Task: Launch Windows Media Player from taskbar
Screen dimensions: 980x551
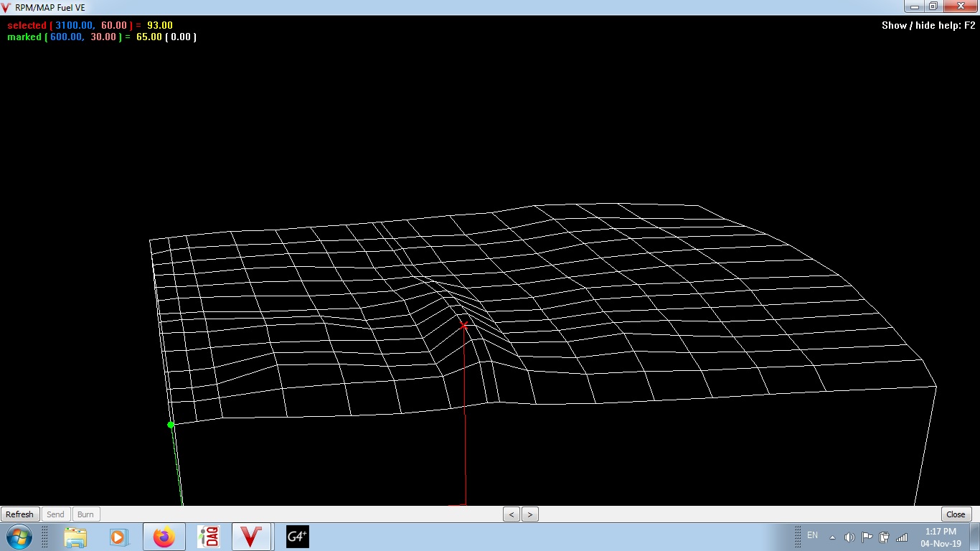Action: [118, 537]
